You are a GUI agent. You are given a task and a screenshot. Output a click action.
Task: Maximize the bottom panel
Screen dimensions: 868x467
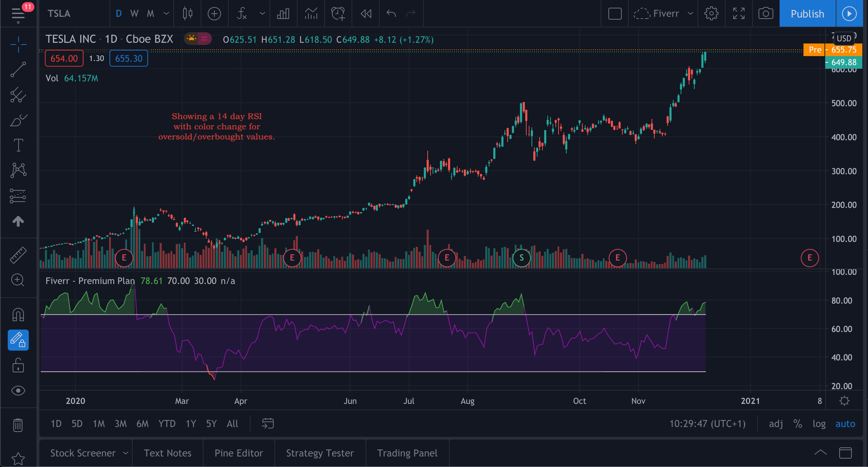pyautogui.click(x=846, y=453)
